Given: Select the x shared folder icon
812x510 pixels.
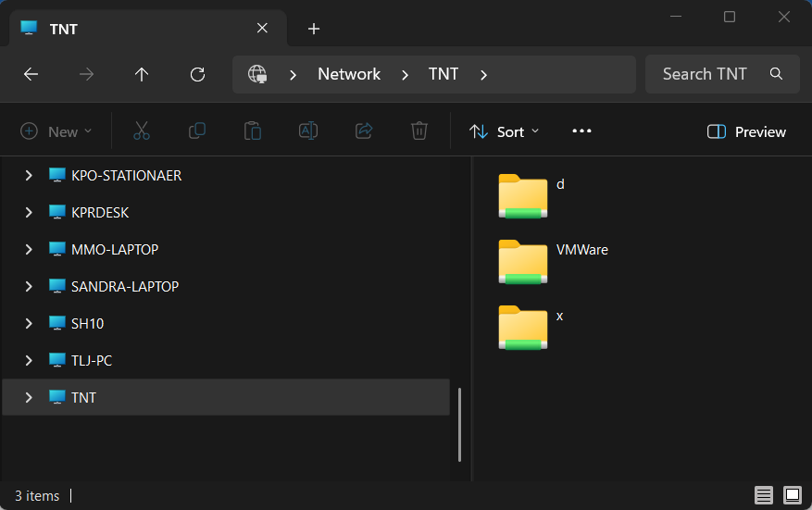Looking at the screenshot, I should tap(522, 328).
